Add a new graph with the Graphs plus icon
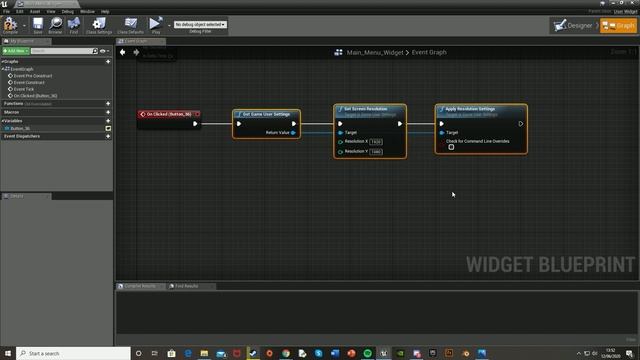 (108, 61)
